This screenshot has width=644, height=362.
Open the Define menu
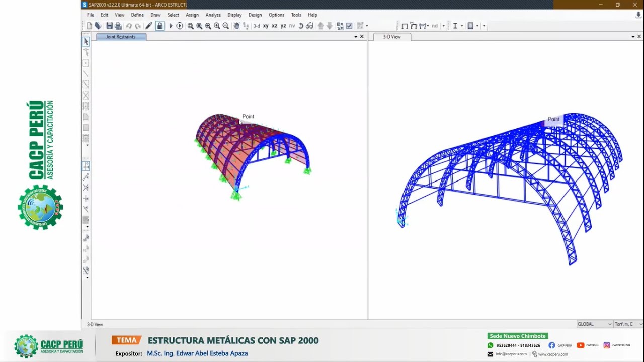pyautogui.click(x=137, y=15)
